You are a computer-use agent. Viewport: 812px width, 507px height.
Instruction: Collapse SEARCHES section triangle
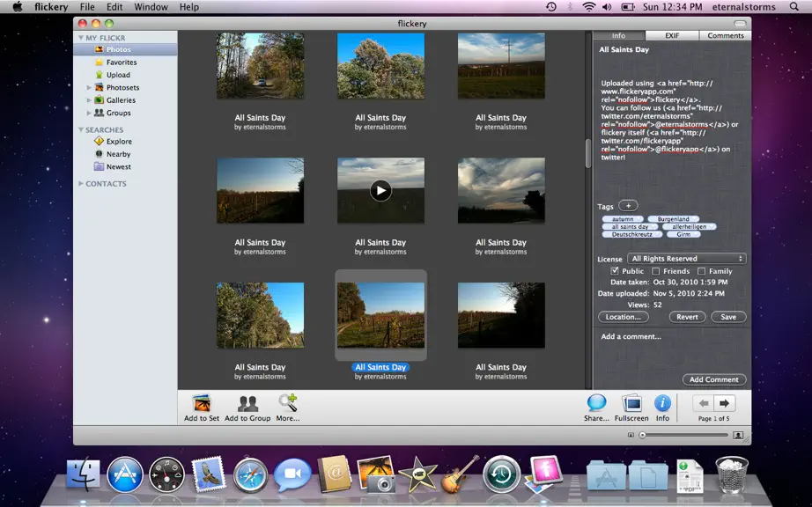point(81,129)
